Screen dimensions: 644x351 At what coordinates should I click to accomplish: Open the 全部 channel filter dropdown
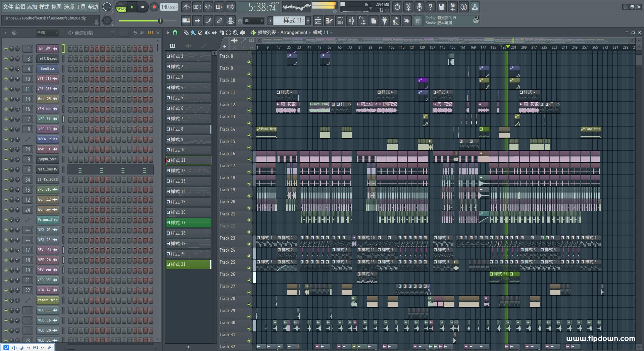[47, 33]
